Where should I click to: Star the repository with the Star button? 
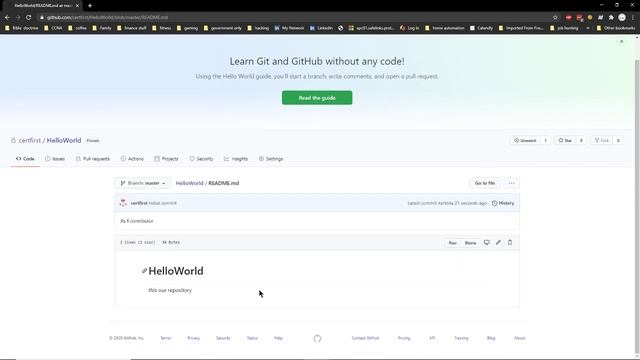565,140
